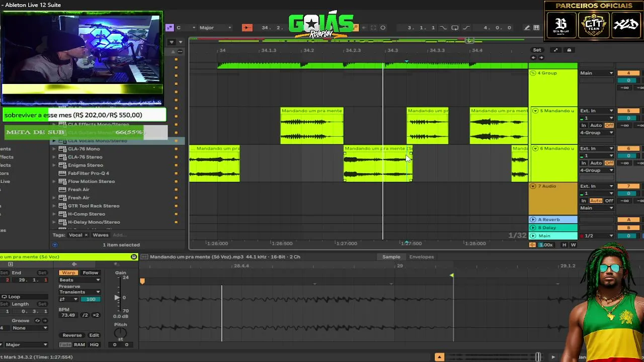Double the BPM with ×2 button

pos(96,315)
